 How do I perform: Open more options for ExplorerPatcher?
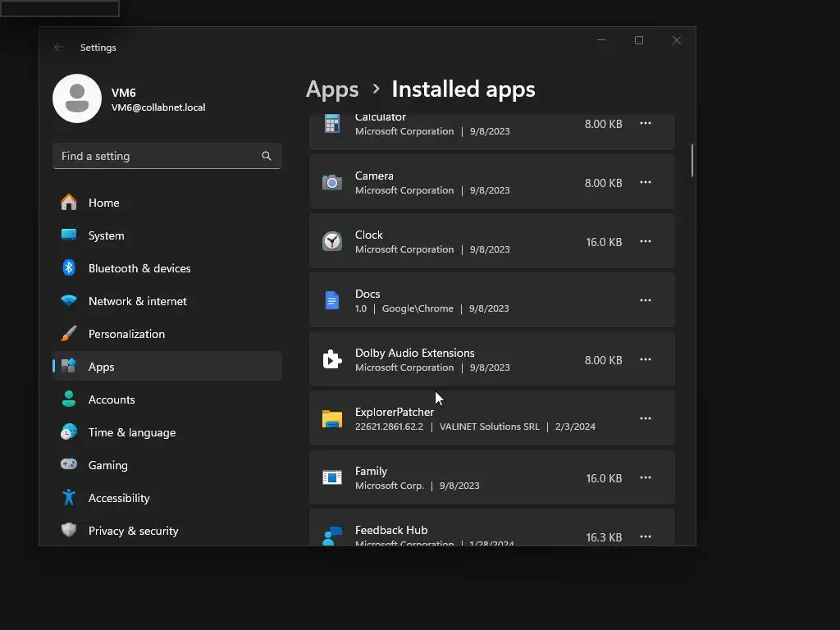tap(646, 418)
